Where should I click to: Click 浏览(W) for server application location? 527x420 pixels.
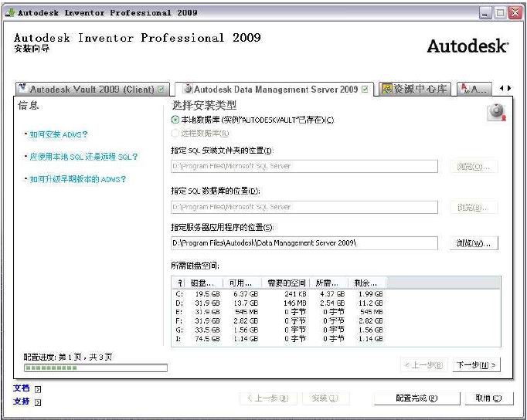coord(474,243)
